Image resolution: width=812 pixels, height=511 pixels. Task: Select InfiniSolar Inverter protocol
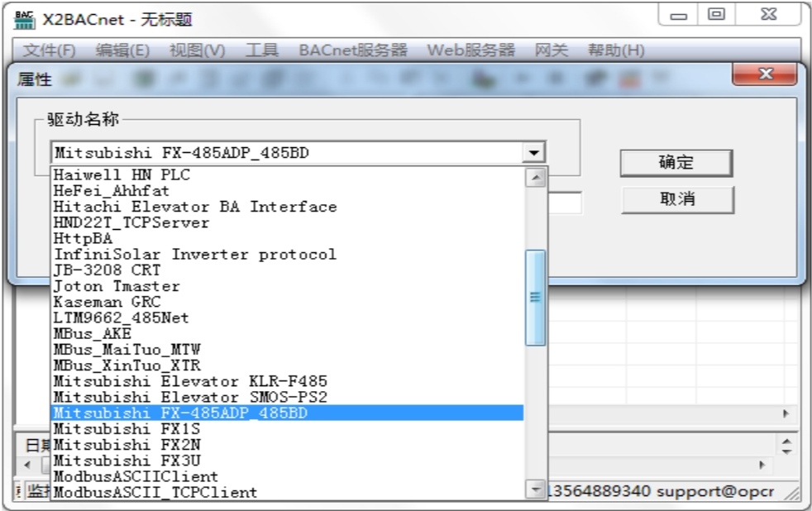coord(288,254)
